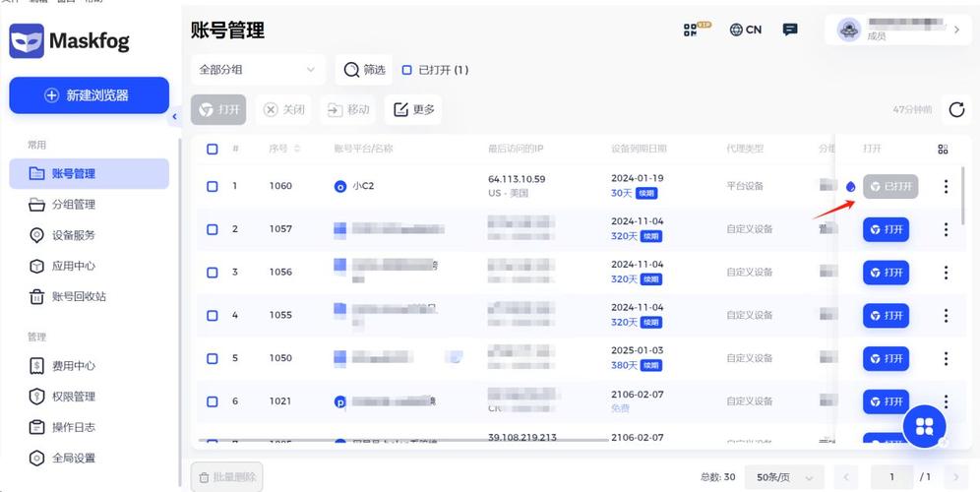Screen dimensions: 980x492
Task: Open the 更多 toolbar menu
Action: [413, 110]
